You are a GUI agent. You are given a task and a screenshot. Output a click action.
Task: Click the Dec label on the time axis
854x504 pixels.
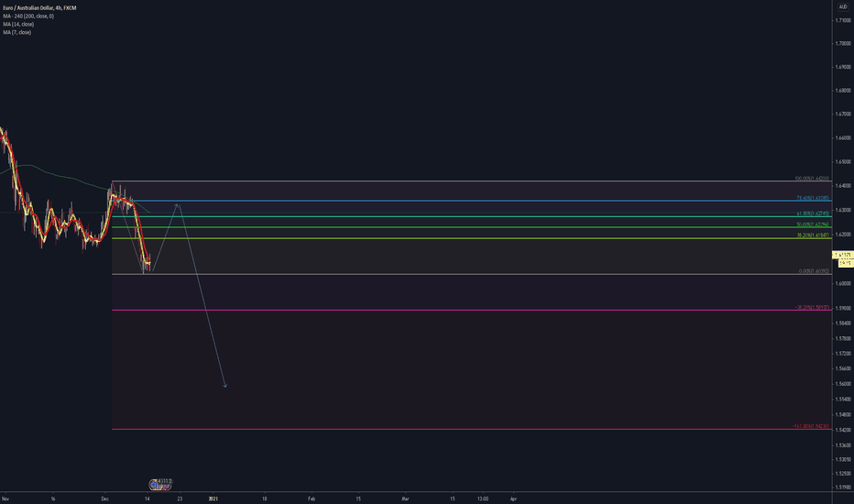coord(105,499)
